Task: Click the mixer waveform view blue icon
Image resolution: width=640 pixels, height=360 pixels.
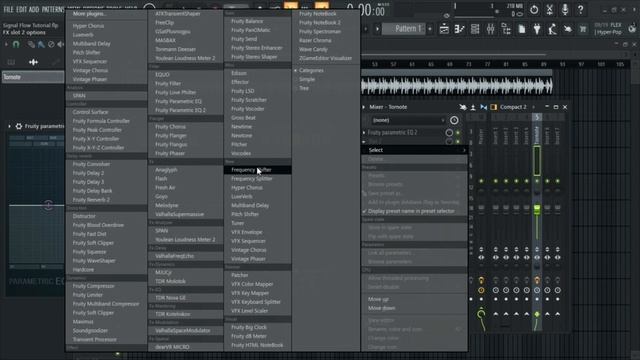Action: [x=484, y=107]
